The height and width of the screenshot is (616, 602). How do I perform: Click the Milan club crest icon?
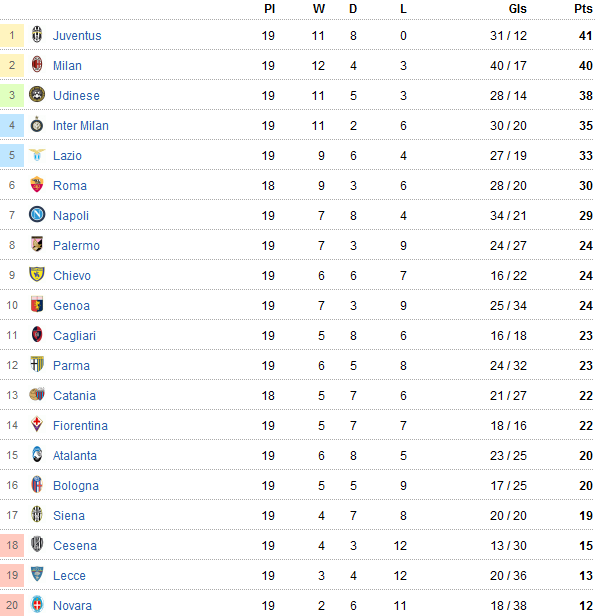pyautogui.click(x=37, y=66)
